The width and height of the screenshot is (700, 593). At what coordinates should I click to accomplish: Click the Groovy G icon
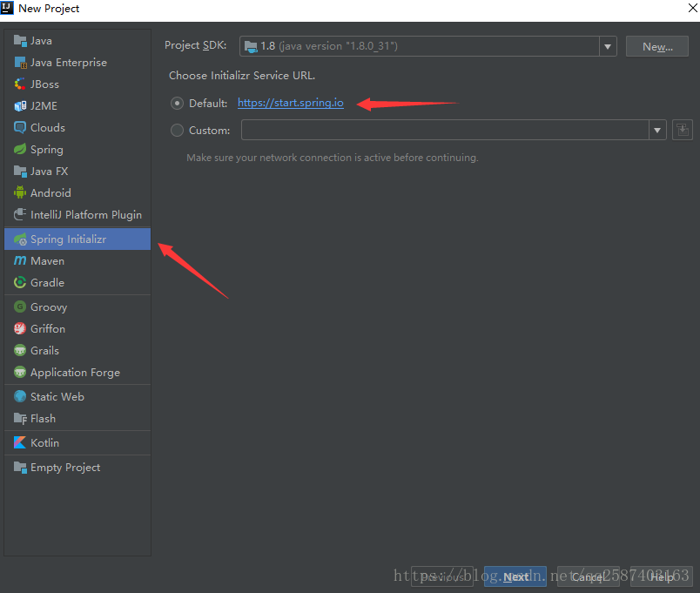(x=20, y=307)
